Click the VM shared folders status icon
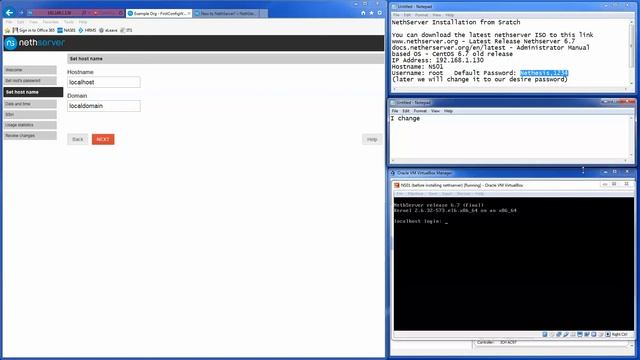The height and width of the screenshot is (360, 640). click(x=573, y=335)
